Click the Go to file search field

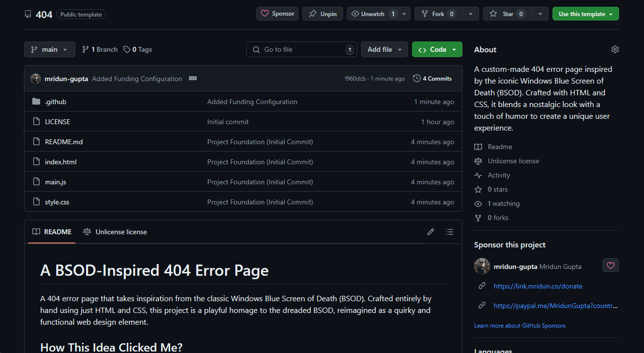(301, 49)
